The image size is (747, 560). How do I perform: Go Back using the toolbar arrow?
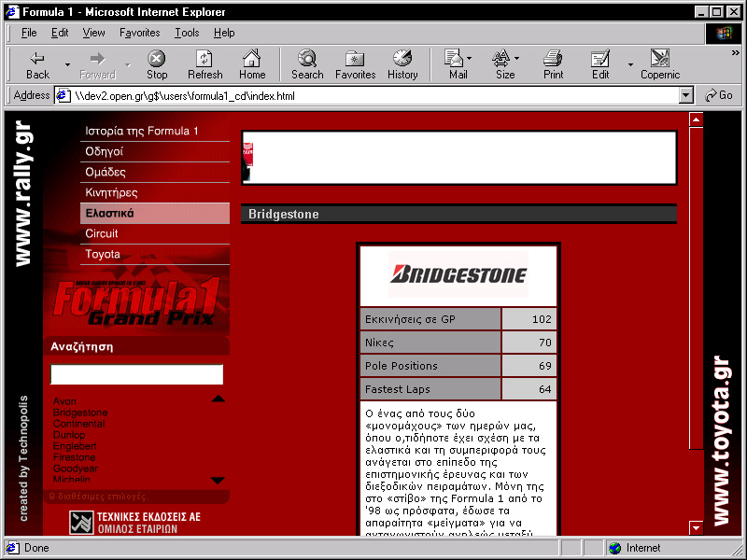point(37,64)
